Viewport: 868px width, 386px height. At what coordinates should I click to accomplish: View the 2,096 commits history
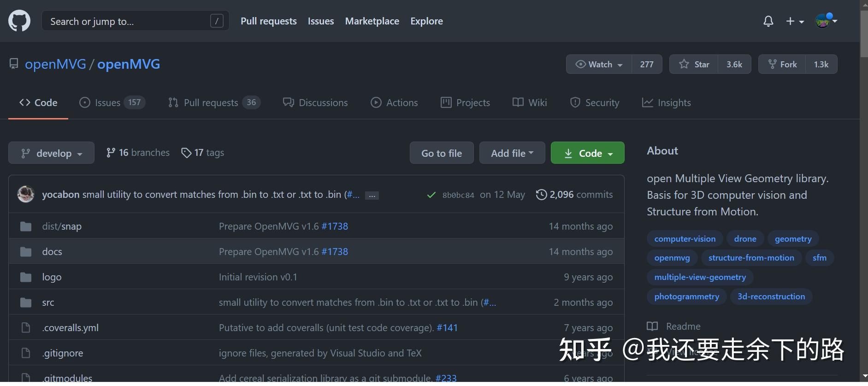coord(574,195)
